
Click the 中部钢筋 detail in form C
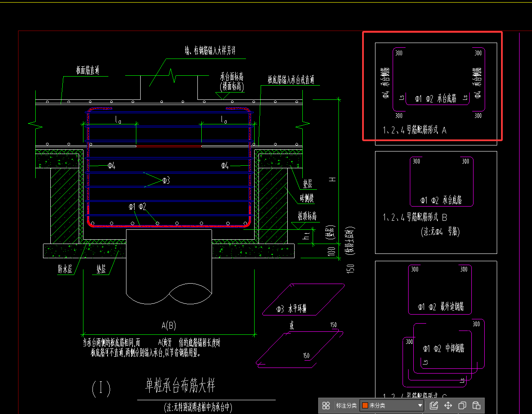[x=443, y=349]
